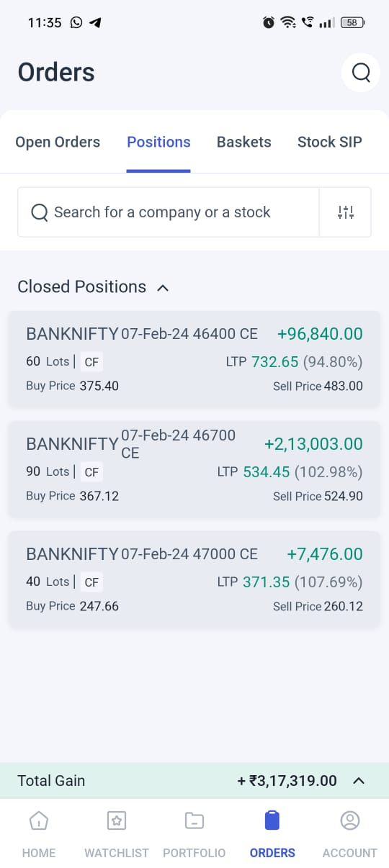Select the Positions tab
The width and height of the screenshot is (389, 868).
pos(158,142)
